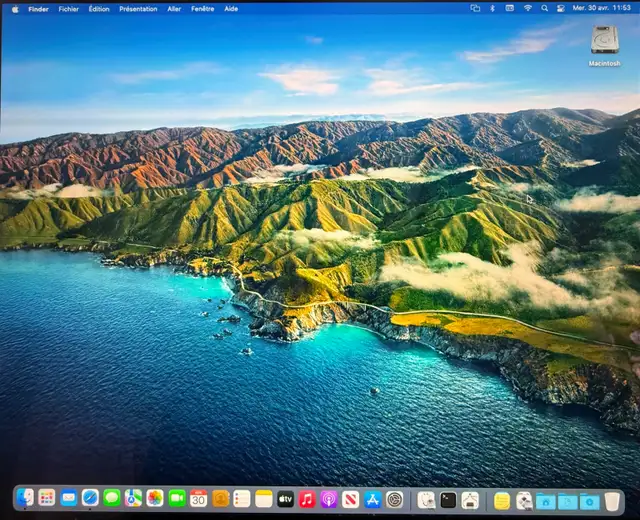Open Podcasts from the Dock
This screenshot has height=520, width=640.
pos(329,499)
